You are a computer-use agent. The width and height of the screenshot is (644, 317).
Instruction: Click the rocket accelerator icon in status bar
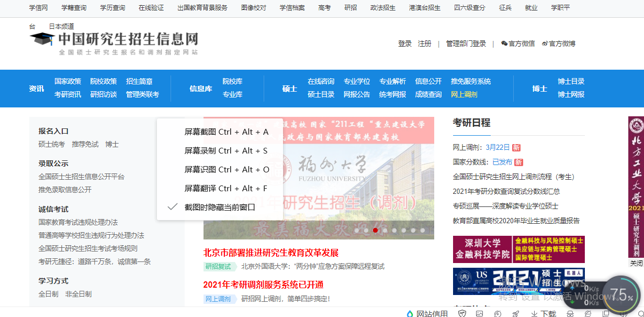pos(515,313)
